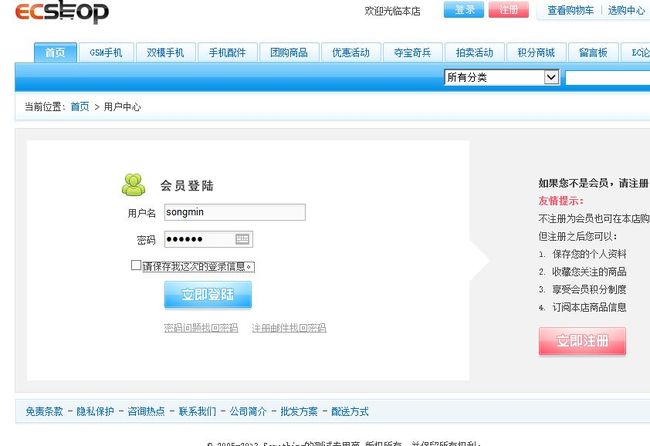Open the 选购中心 link

tap(626, 10)
